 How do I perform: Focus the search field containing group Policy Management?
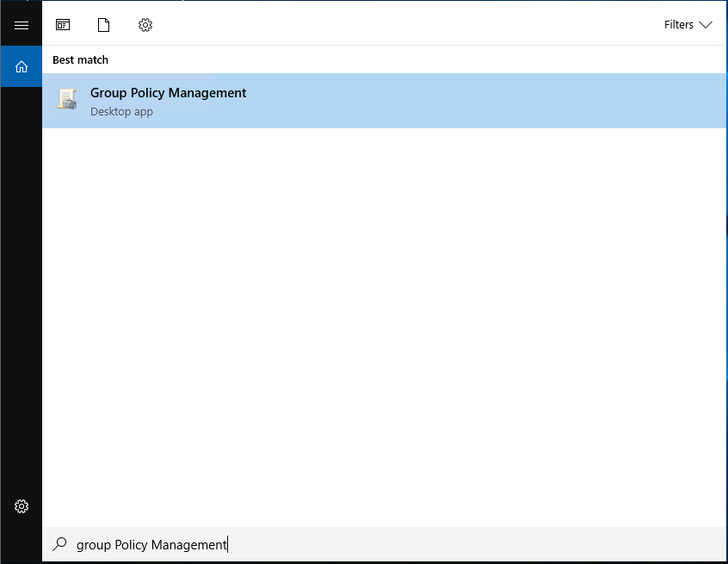point(384,544)
